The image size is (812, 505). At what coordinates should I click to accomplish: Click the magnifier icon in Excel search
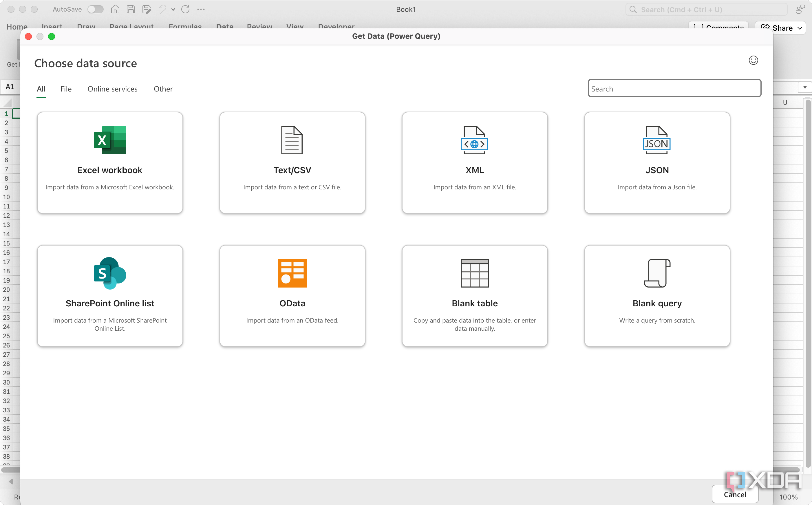click(x=633, y=9)
